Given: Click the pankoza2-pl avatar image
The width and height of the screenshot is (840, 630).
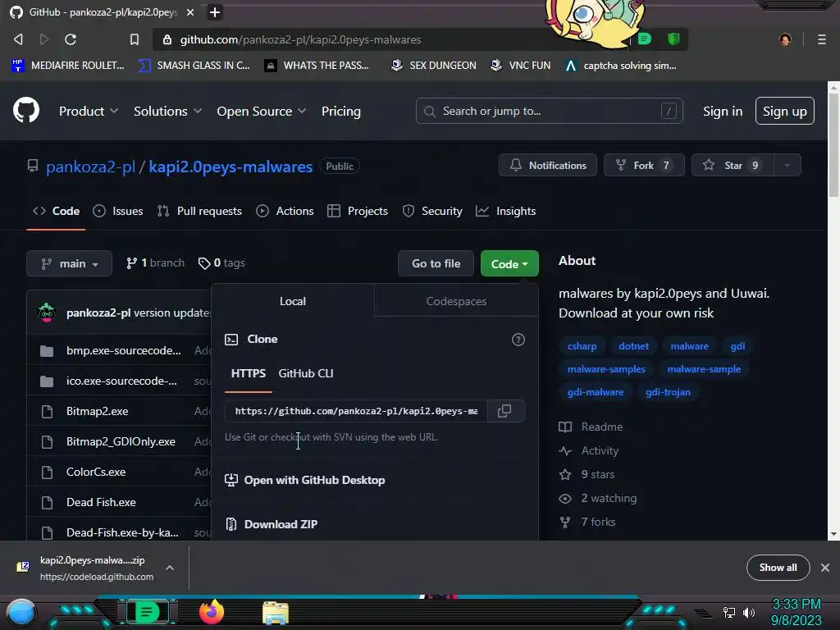Looking at the screenshot, I should 47,313.
